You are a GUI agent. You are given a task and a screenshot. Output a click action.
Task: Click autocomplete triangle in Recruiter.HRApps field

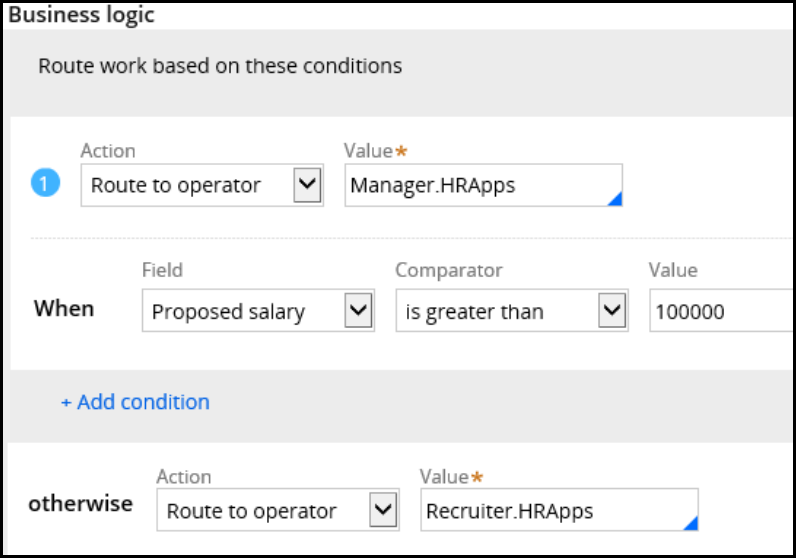coord(690,523)
